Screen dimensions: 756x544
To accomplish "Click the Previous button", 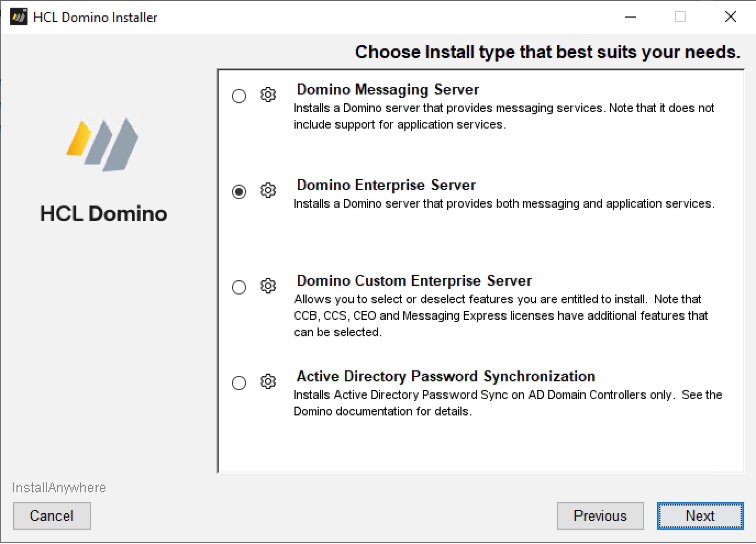I will [x=600, y=516].
